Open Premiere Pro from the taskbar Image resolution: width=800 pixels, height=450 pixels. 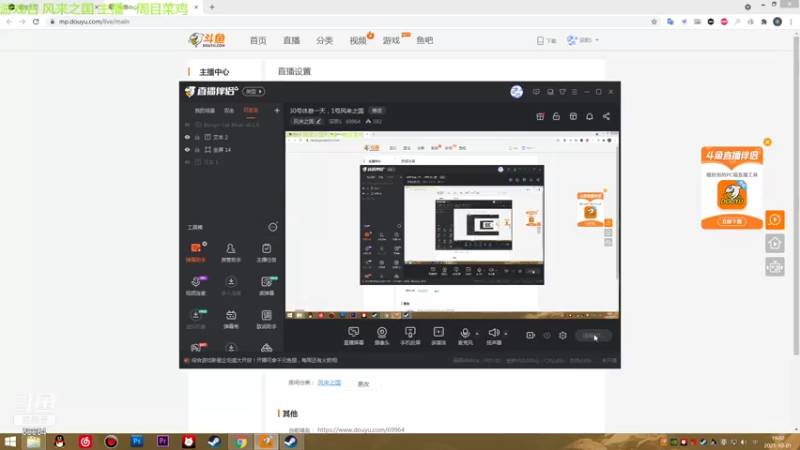pyautogui.click(x=163, y=441)
